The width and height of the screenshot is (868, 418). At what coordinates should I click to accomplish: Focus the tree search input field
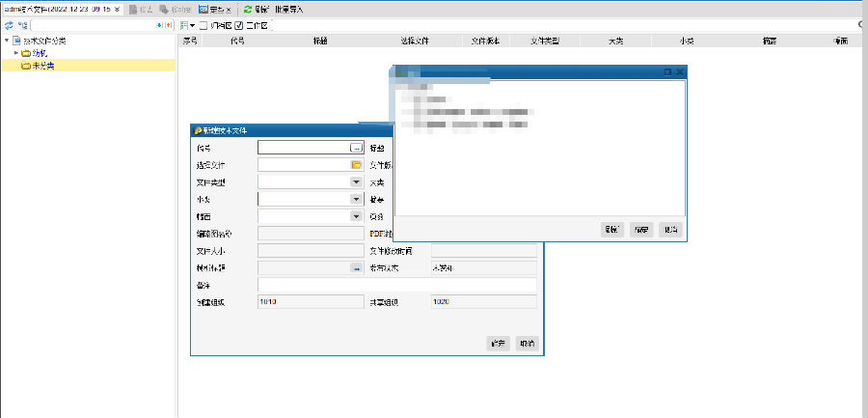(93, 25)
